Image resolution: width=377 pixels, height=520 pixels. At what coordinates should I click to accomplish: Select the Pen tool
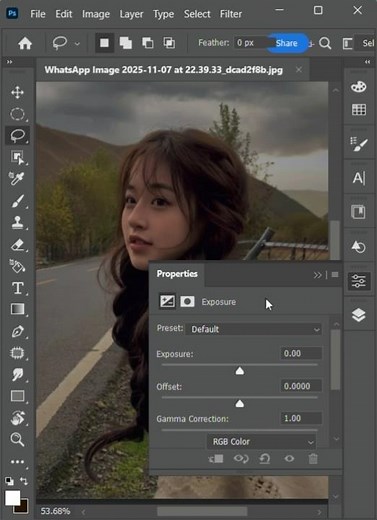click(17, 331)
